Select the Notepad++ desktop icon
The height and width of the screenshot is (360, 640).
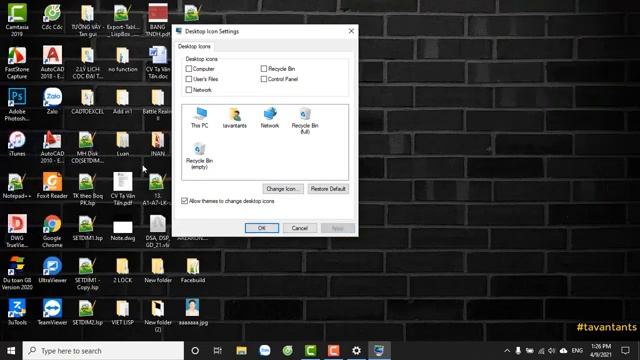click(17, 186)
